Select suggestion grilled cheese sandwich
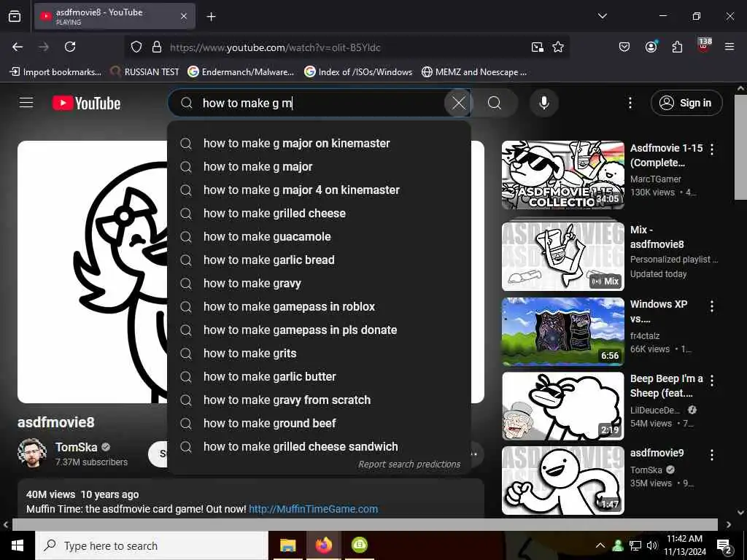The image size is (747, 560). [320, 447]
